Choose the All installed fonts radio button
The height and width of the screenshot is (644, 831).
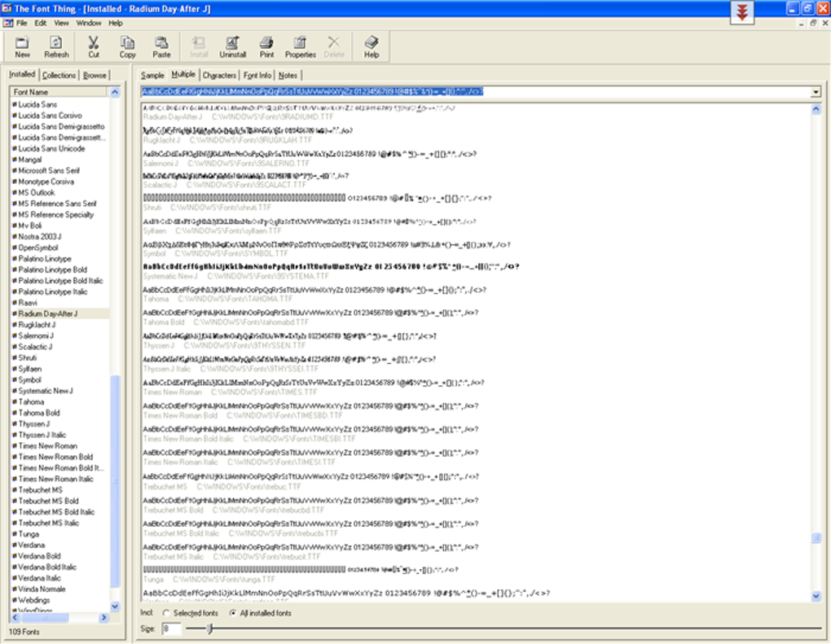tap(233, 613)
